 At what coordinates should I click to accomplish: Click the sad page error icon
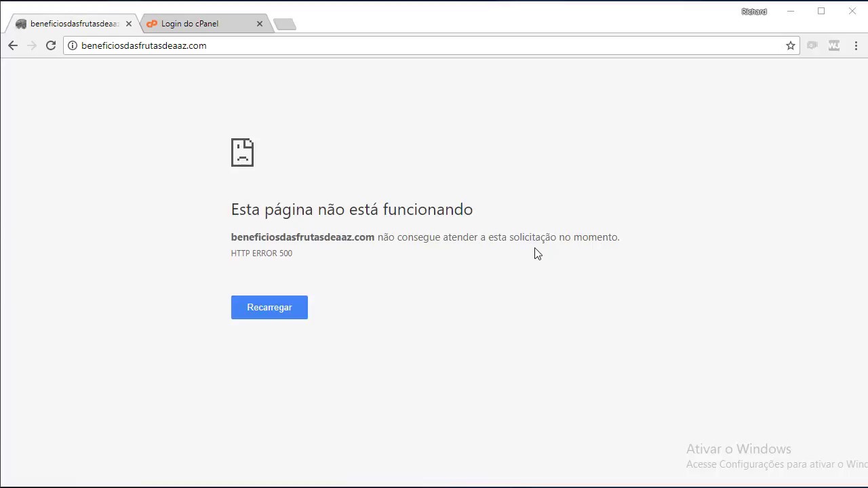(242, 152)
